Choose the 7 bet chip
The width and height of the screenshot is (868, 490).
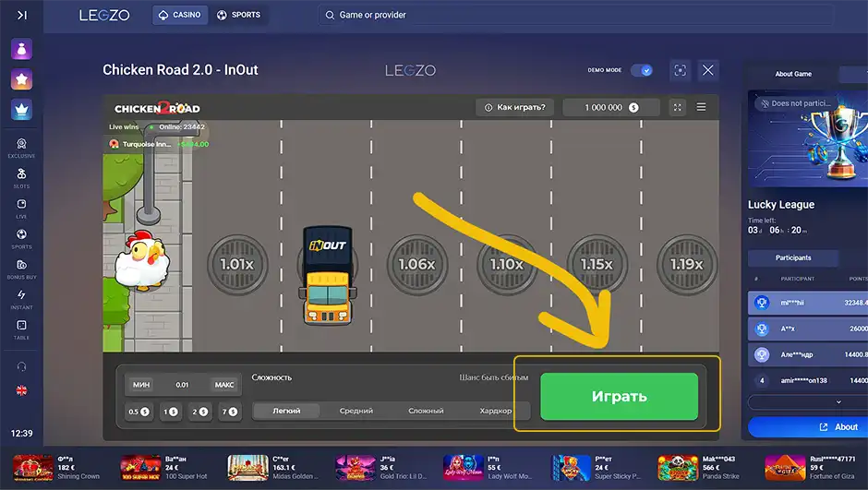click(x=230, y=412)
